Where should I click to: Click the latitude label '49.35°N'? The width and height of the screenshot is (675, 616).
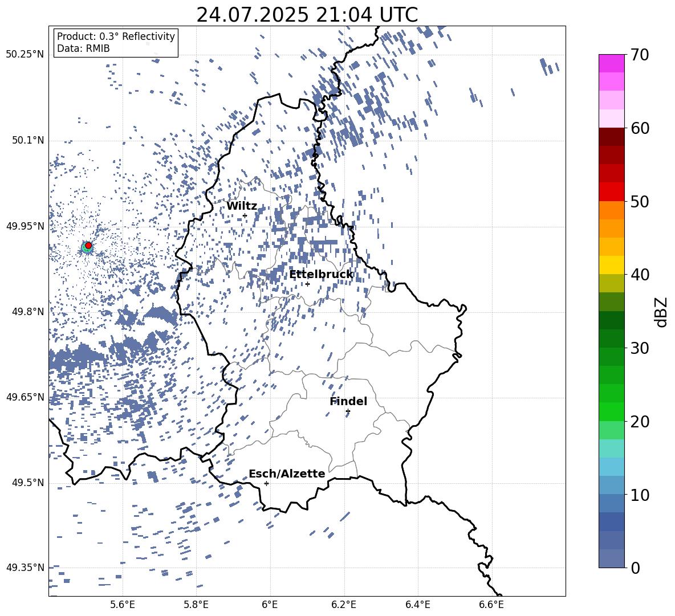(x=25, y=568)
